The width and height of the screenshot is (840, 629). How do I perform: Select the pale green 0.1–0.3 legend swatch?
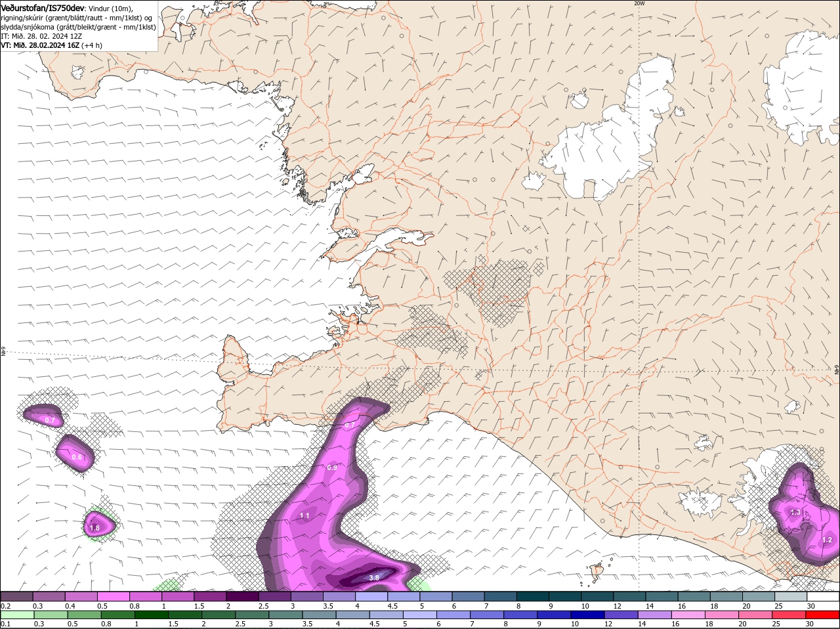(18, 615)
